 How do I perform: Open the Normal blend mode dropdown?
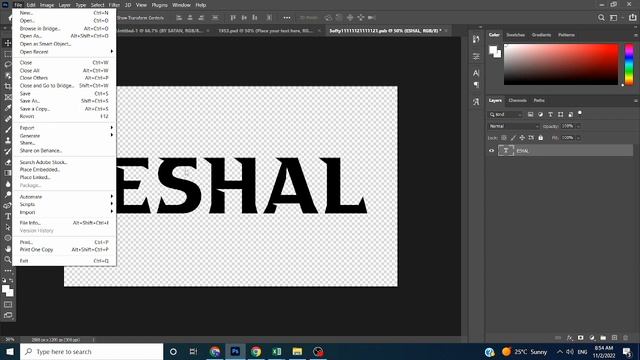pos(513,126)
